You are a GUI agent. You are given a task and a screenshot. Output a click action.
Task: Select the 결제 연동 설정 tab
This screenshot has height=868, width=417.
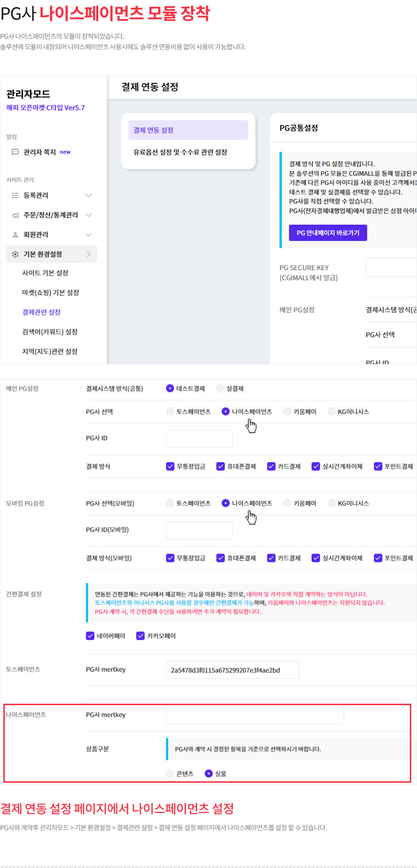click(188, 130)
